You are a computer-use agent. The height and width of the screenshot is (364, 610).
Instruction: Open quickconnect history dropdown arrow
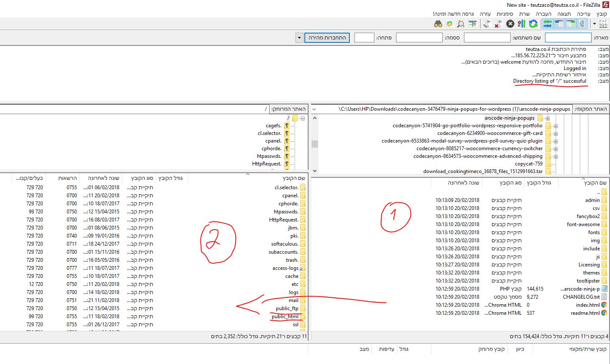[299, 38]
